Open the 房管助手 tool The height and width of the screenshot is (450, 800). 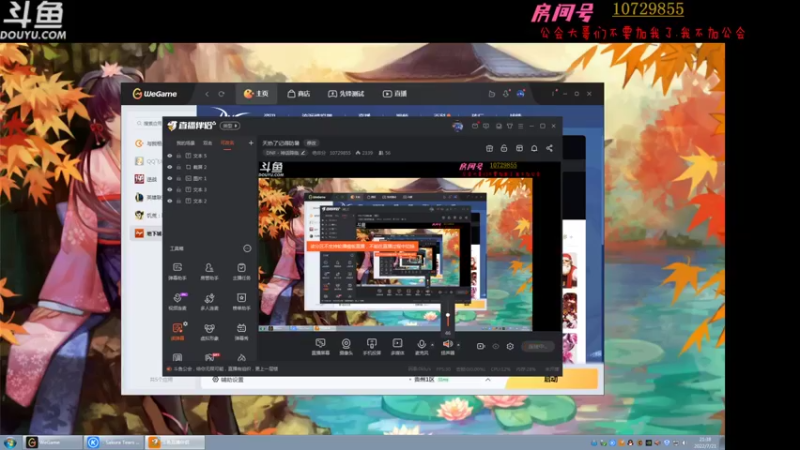point(209,271)
